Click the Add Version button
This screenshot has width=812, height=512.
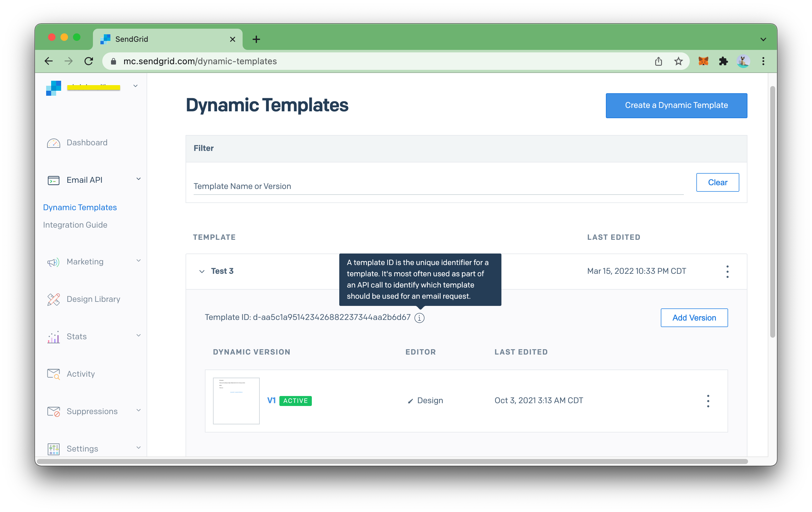click(694, 318)
